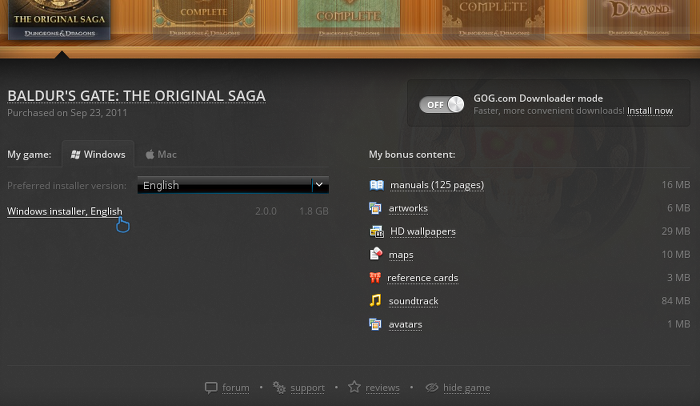Open the forum link
The height and width of the screenshot is (406, 700).
pyautogui.click(x=236, y=388)
